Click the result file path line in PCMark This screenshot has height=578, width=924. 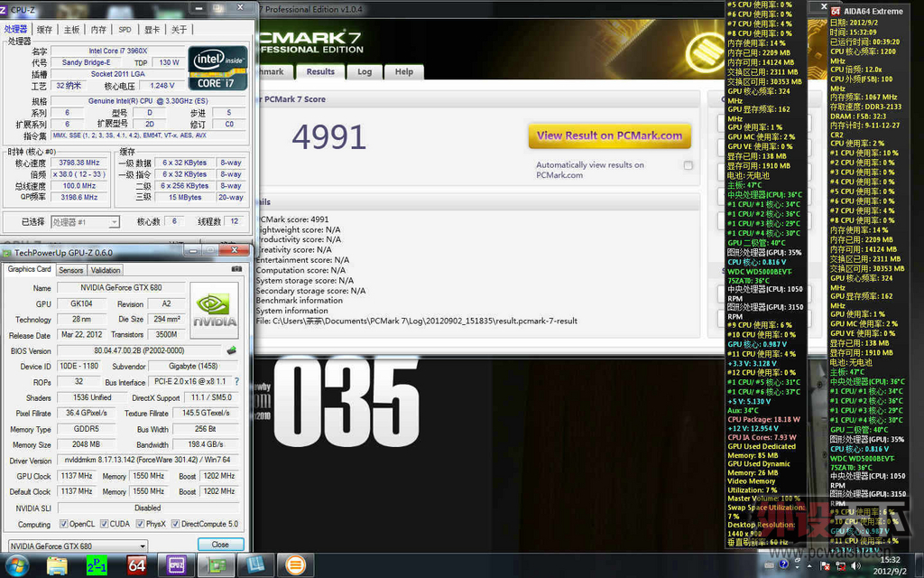[416, 322]
